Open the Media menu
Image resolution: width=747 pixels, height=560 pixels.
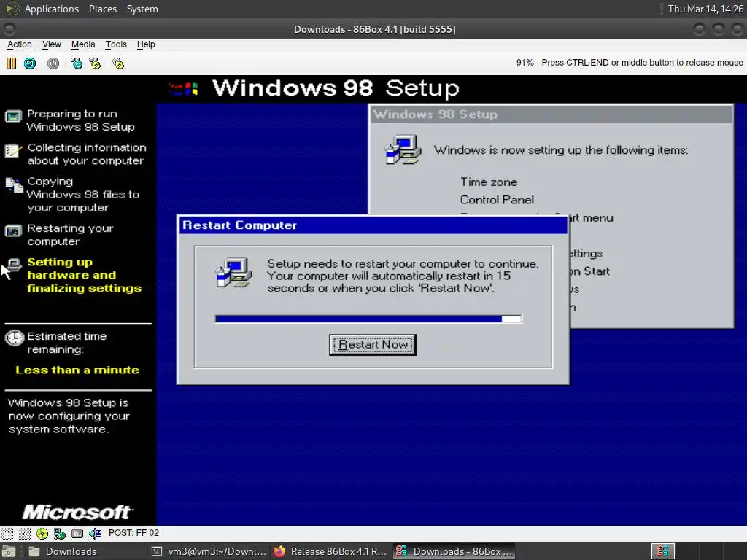pyautogui.click(x=83, y=44)
